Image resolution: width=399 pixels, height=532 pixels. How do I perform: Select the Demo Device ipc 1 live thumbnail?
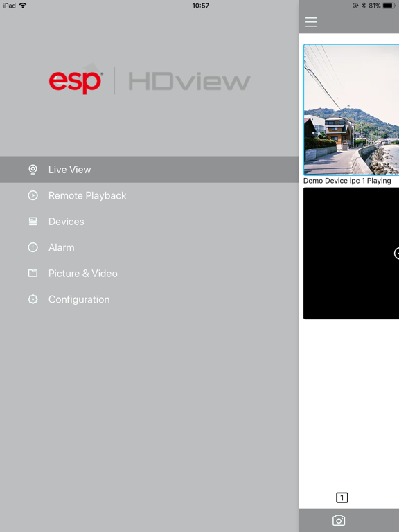coord(351,109)
